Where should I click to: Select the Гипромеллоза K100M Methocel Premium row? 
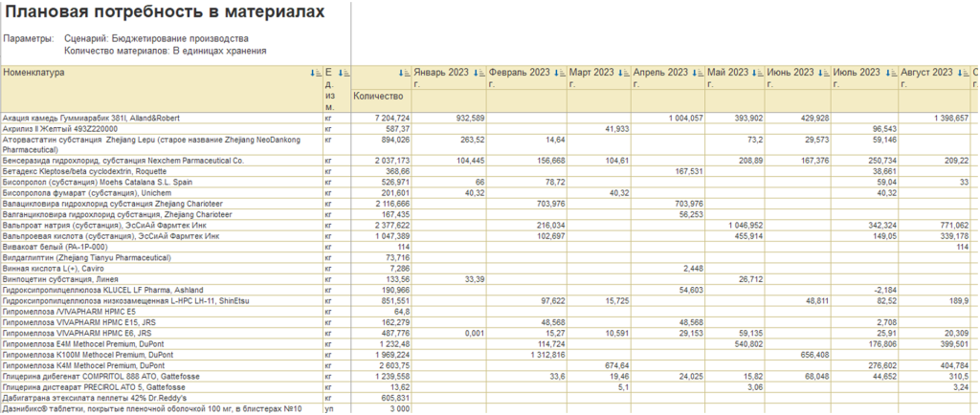tap(489, 355)
